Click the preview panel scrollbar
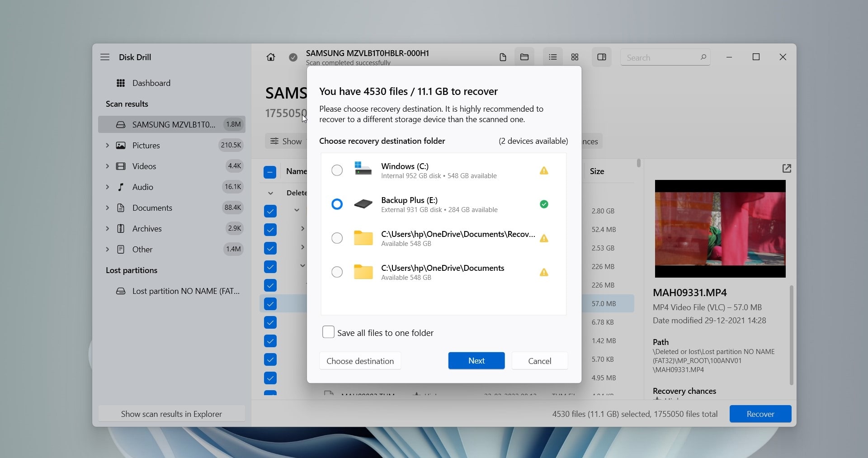 click(791, 335)
